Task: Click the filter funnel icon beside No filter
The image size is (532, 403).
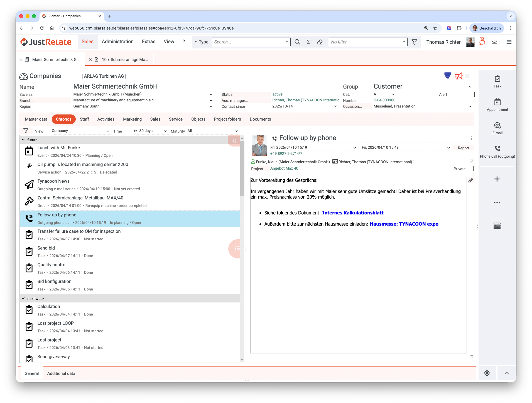Action: click(x=414, y=42)
